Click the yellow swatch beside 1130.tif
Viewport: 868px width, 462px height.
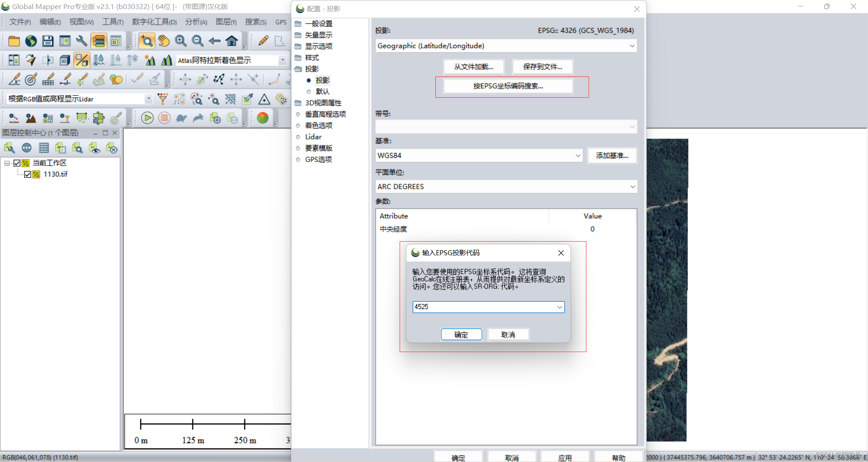pos(36,174)
